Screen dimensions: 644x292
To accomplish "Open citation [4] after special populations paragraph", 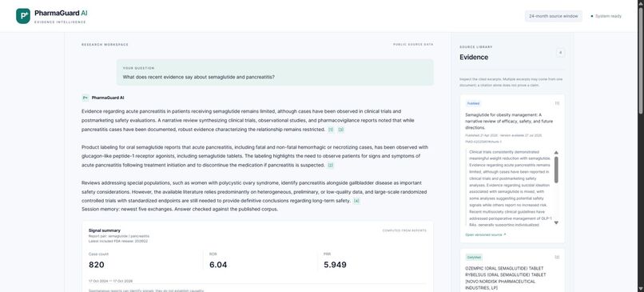I will (x=356, y=201).
